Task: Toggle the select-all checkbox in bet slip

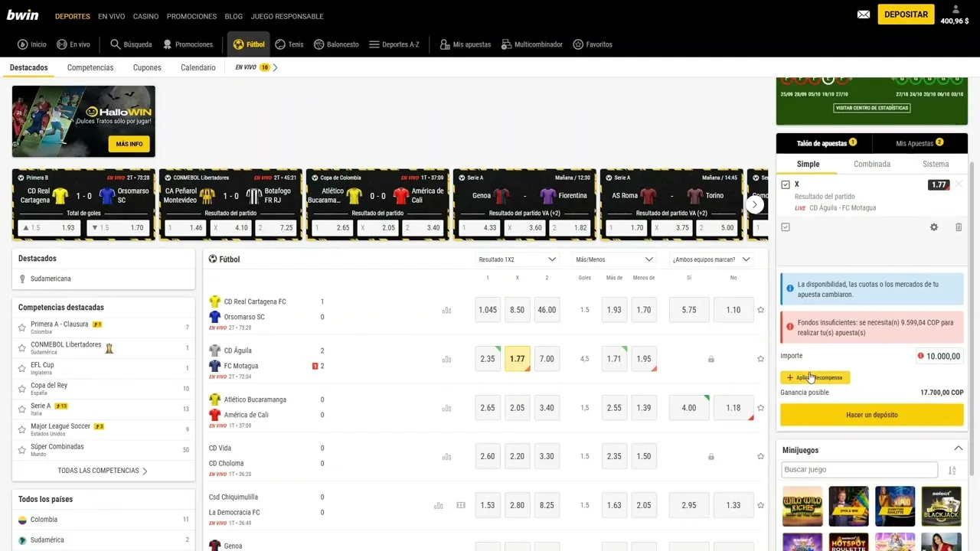Action: [786, 227]
